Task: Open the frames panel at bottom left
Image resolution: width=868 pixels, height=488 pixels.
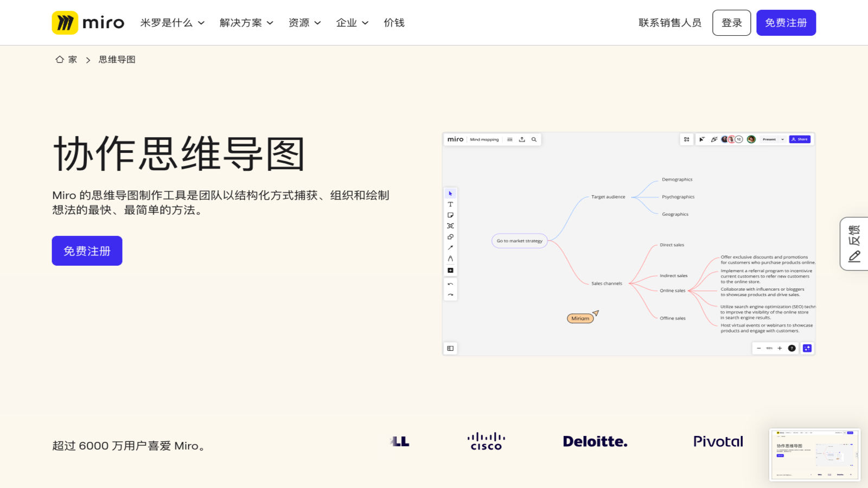Action: tap(450, 348)
